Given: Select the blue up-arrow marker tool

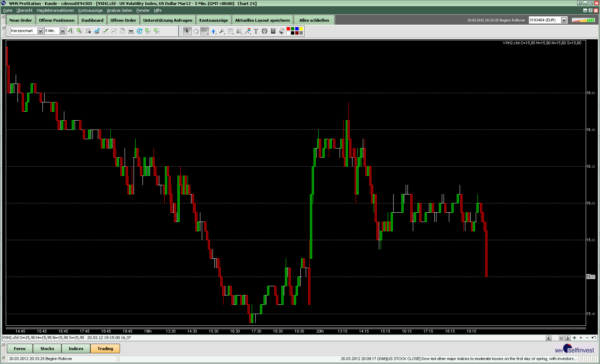Looking at the screenshot, I should (214, 31).
